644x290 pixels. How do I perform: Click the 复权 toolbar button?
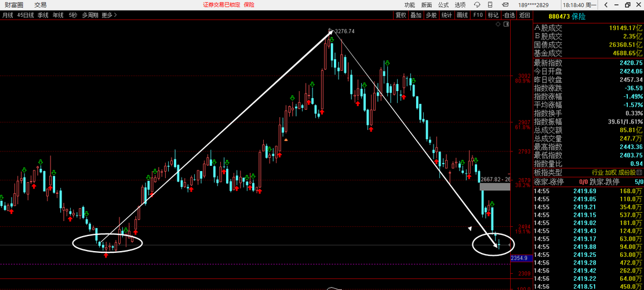[401, 15]
